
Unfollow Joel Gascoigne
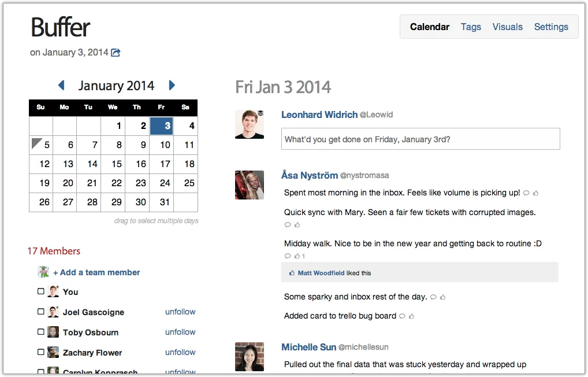(180, 312)
